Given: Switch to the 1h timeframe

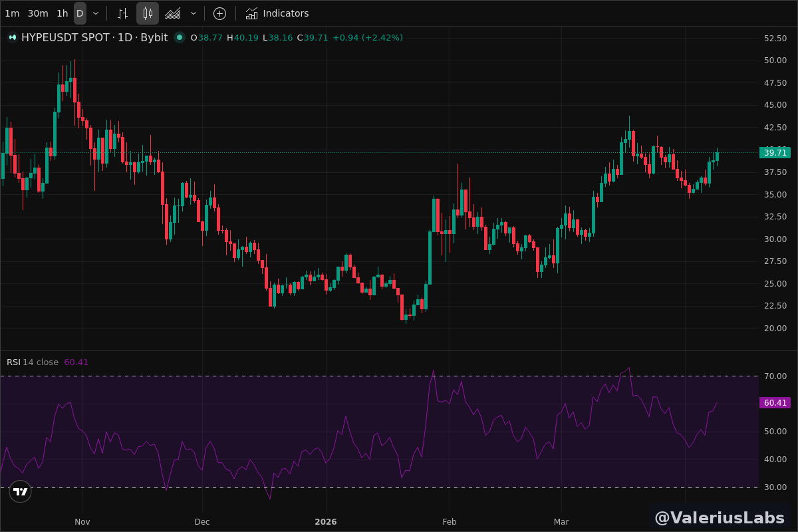Looking at the screenshot, I should click(x=62, y=13).
